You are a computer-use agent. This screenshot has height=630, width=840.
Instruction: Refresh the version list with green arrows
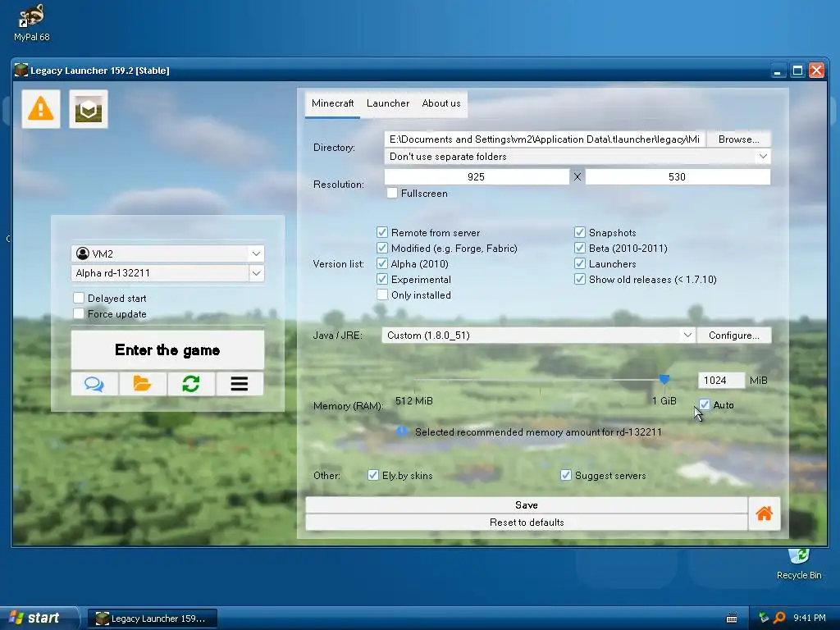pyautogui.click(x=191, y=384)
